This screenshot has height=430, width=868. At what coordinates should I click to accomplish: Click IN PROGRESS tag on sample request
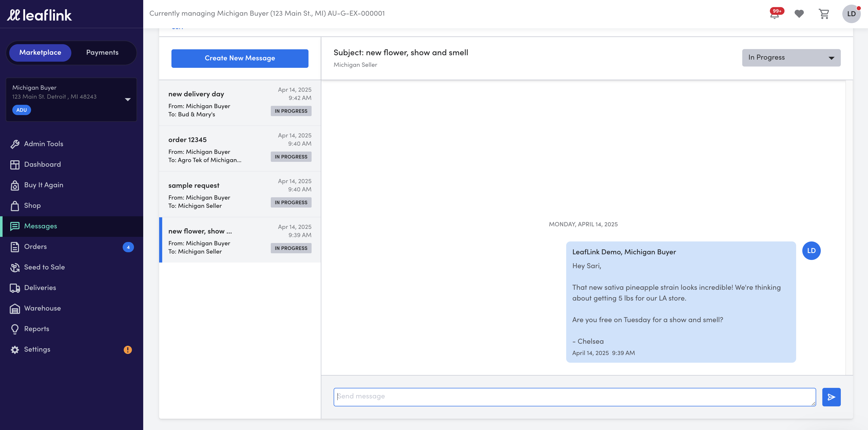tap(291, 202)
